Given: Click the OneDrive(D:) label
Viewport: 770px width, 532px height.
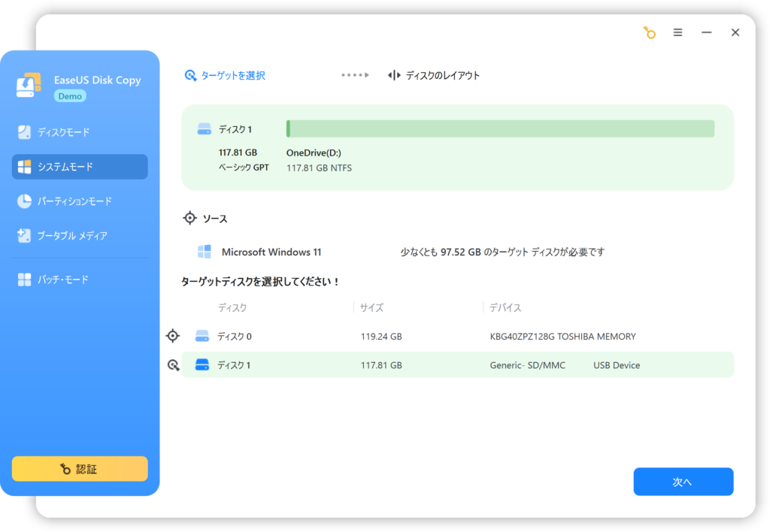Looking at the screenshot, I should pyautogui.click(x=314, y=153).
